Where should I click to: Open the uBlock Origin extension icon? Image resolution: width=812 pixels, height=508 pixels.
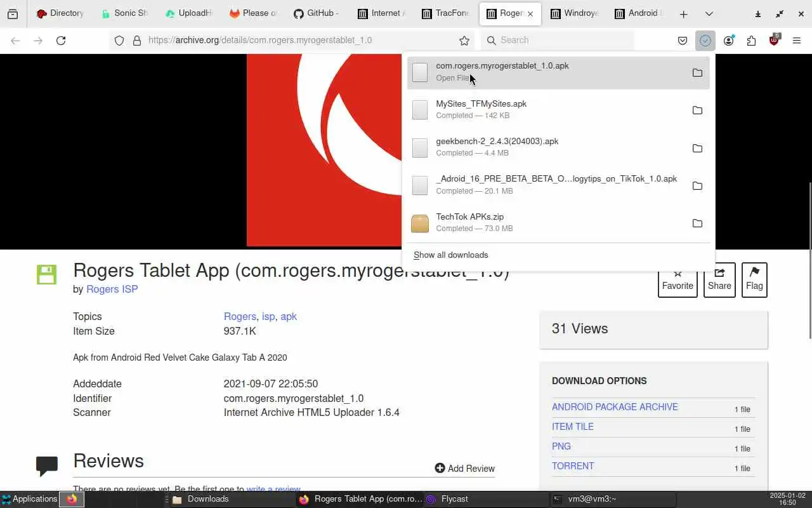[774, 40]
